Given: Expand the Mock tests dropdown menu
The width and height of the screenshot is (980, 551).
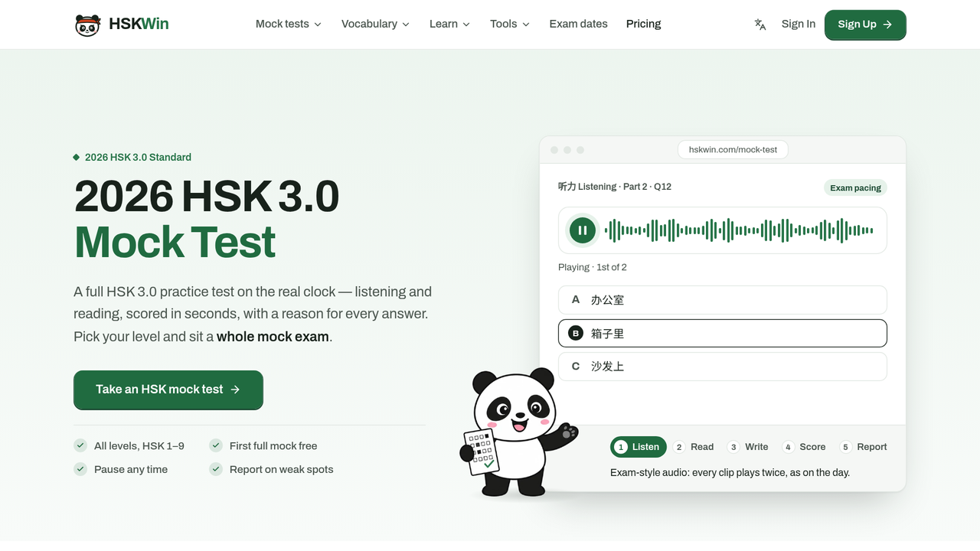Looking at the screenshot, I should coord(289,24).
